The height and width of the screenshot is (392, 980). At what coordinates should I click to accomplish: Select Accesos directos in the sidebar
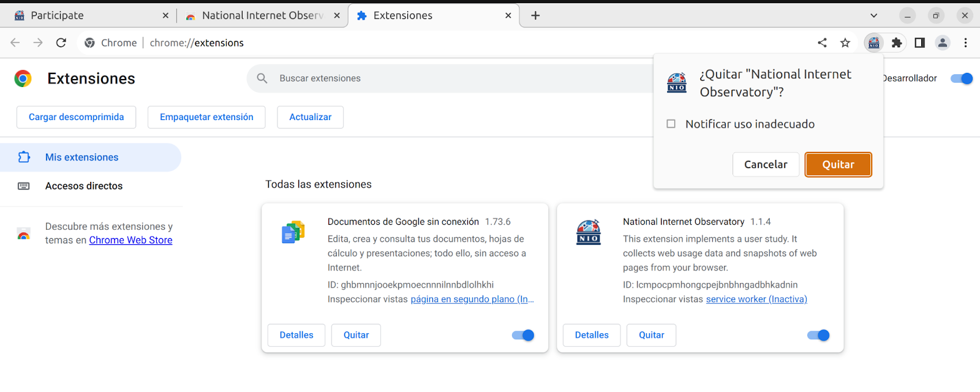[84, 186]
